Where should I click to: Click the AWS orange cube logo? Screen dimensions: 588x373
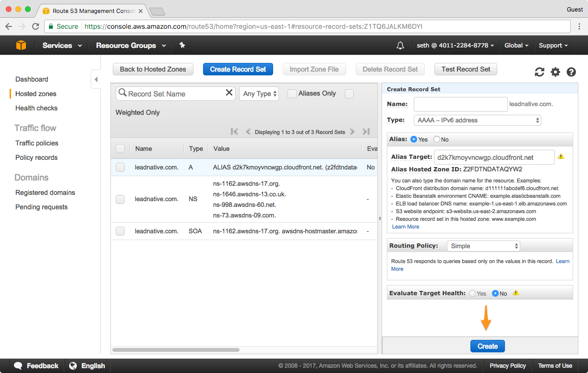pyautogui.click(x=21, y=45)
